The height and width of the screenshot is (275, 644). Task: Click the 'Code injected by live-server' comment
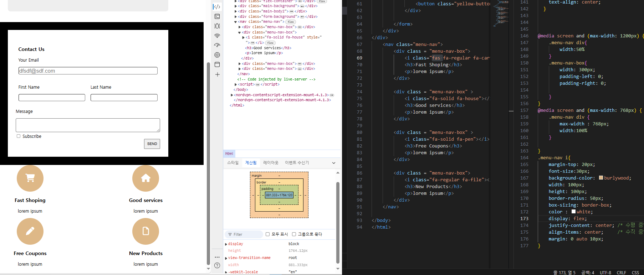(x=276, y=79)
